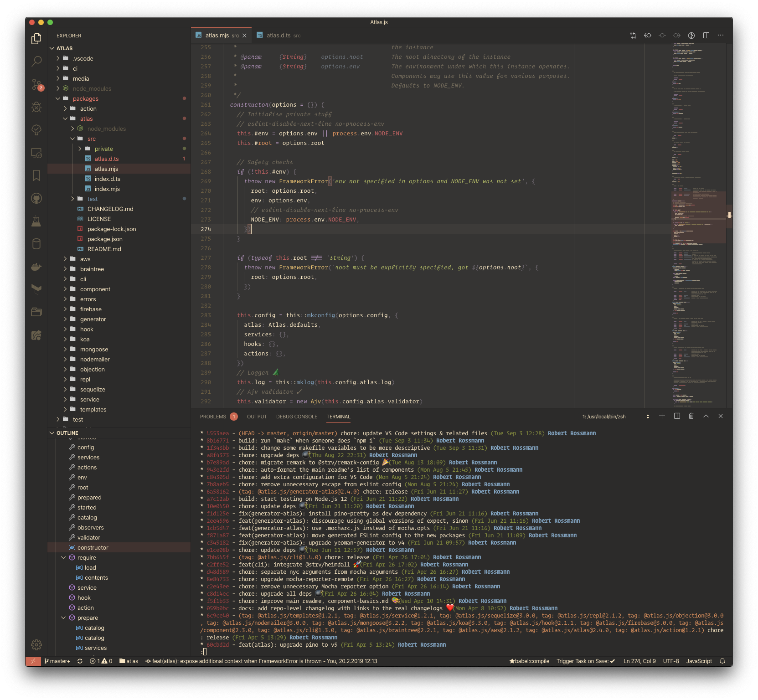This screenshot has width=758, height=700.
Task: Split the editor using the split icon
Action: pyautogui.click(x=707, y=35)
